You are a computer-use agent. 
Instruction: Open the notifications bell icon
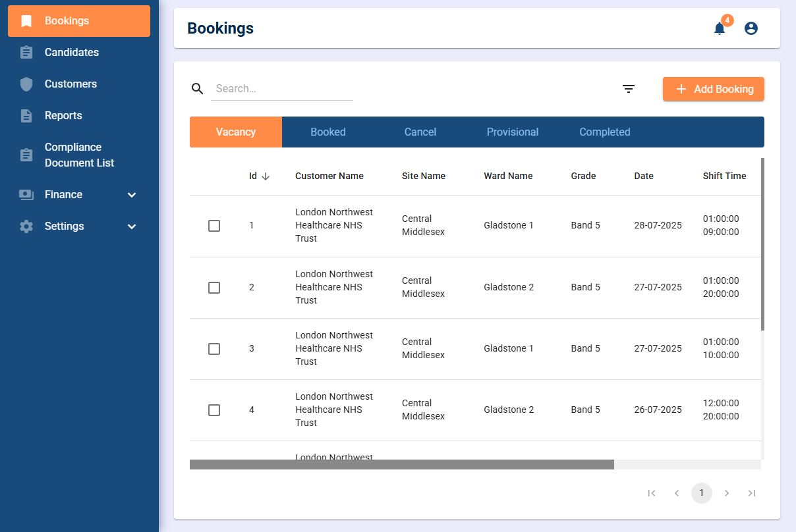[x=720, y=28]
